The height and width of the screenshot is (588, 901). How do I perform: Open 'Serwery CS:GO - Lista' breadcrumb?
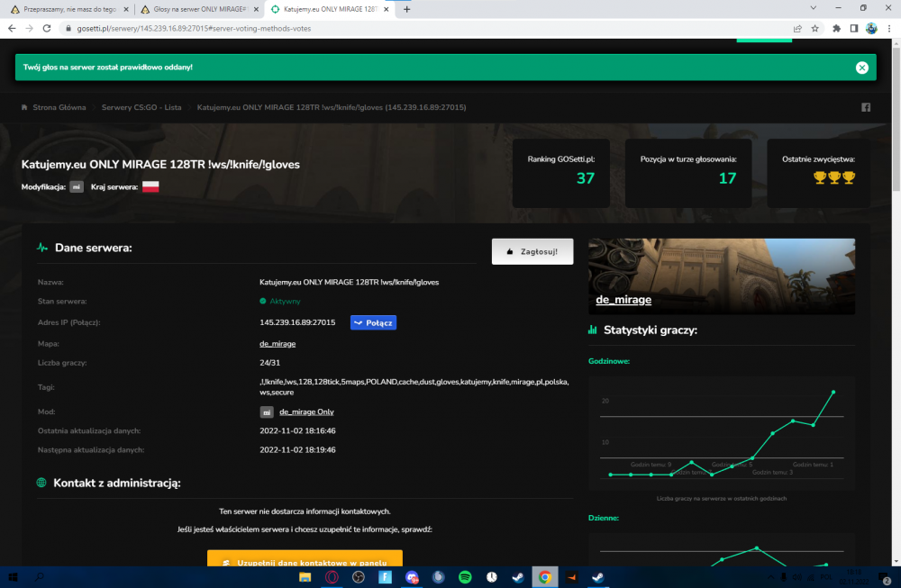click(141, 107)
